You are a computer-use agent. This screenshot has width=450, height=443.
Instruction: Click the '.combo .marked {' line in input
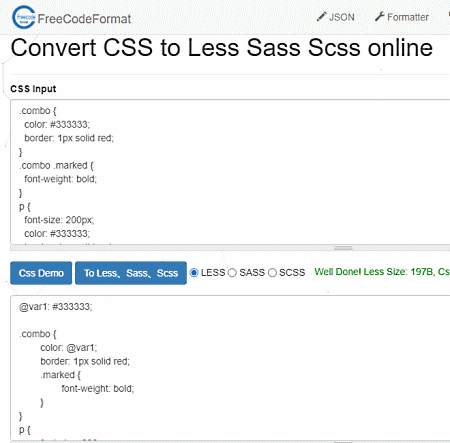(x=56, y=165)
